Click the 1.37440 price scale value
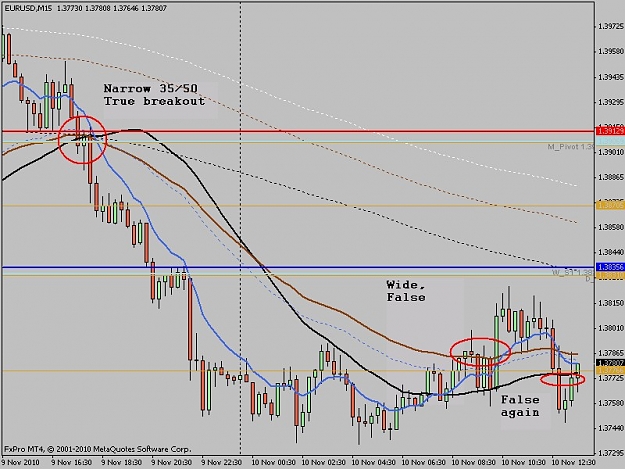 pos(611,428)
